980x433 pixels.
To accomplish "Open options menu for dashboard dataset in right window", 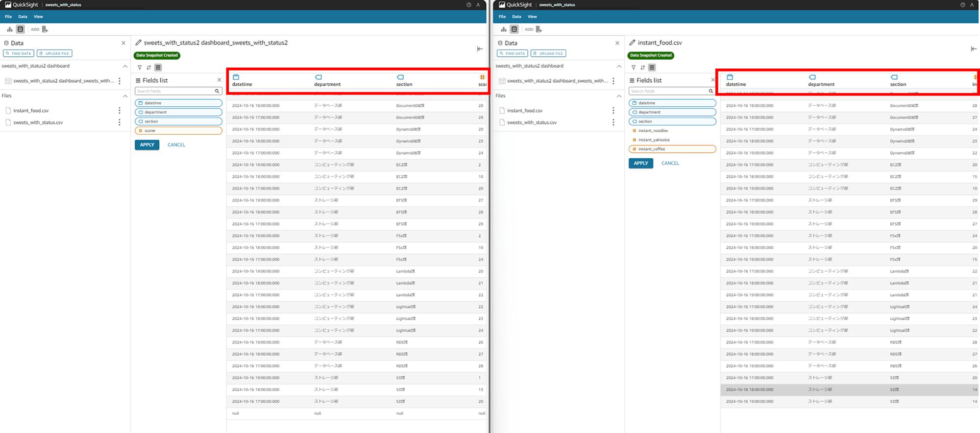I will (x=613, y=81).
